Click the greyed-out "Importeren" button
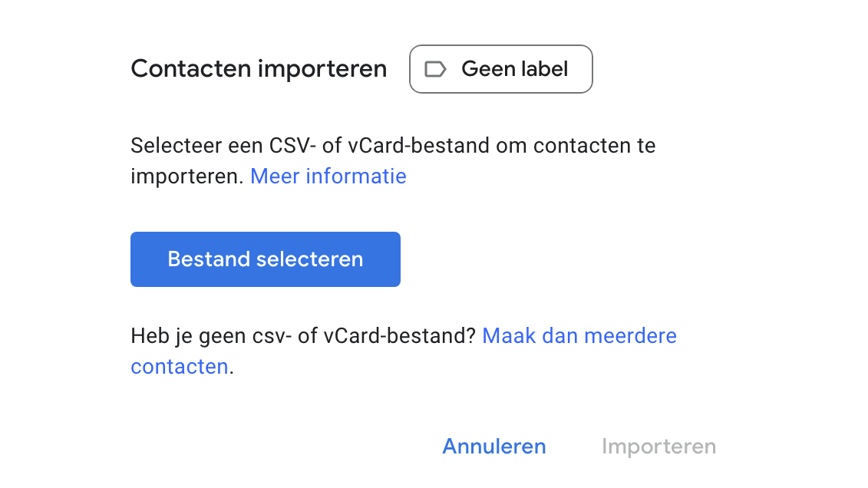This screenshot has height=488, width=868. 658,447
